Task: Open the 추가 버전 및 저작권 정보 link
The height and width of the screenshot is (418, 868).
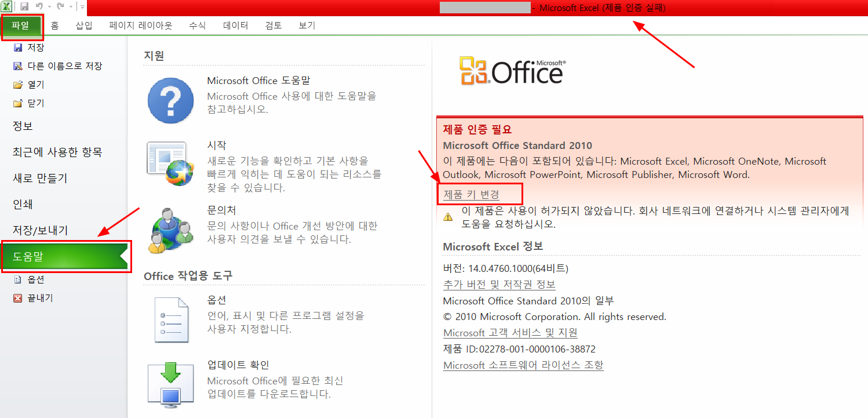Action: tap(499, 284)
